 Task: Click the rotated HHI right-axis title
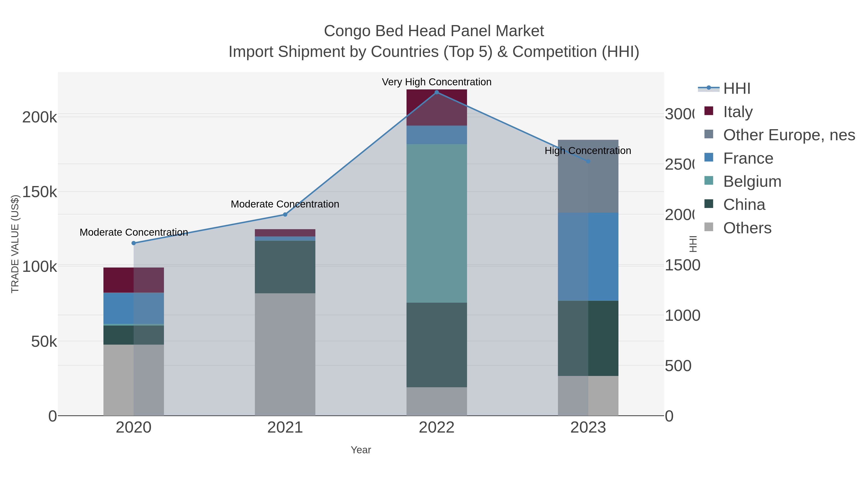693,244
